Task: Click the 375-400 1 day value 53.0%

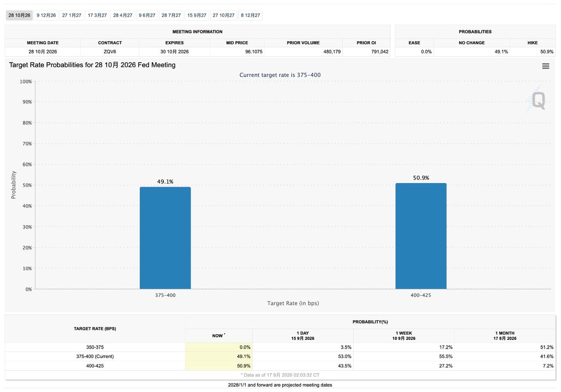Action: [303, 357]
